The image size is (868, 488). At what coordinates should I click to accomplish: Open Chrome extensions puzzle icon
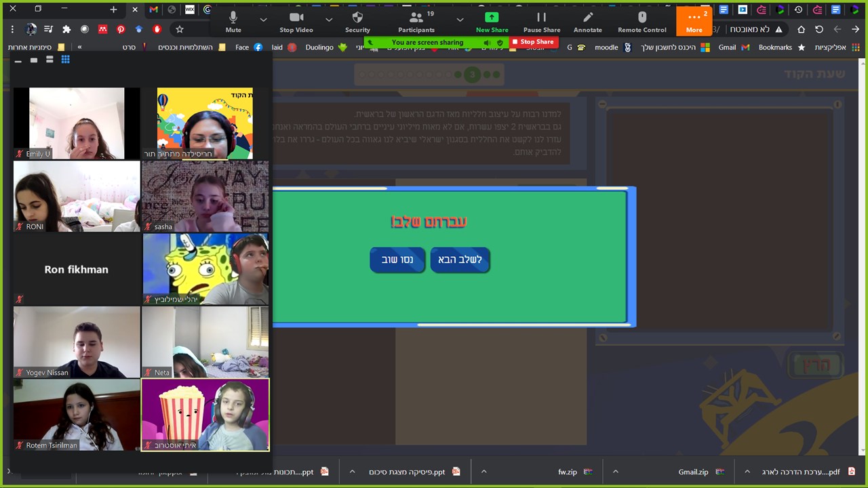pos(66,29)
